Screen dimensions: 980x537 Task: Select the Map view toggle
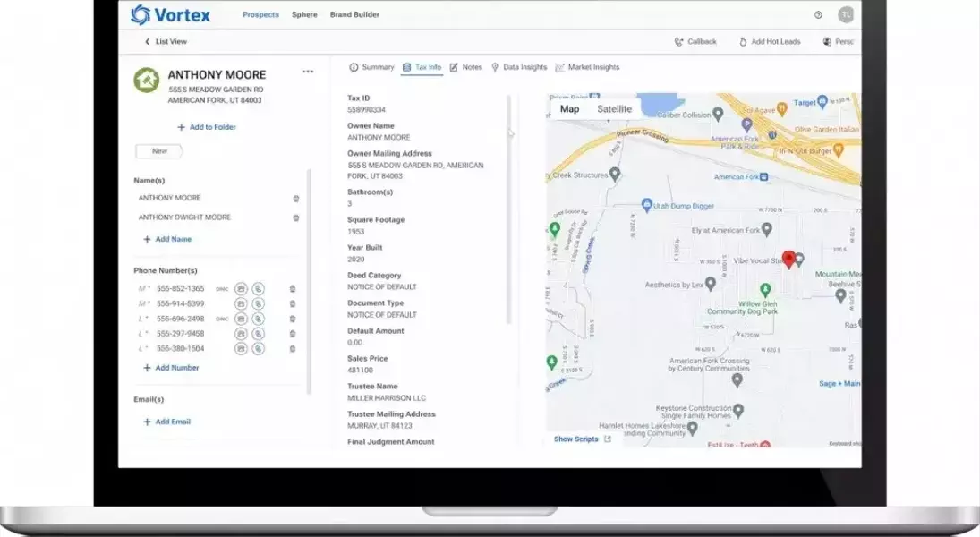pyautogui.click(x=569, y=109)
